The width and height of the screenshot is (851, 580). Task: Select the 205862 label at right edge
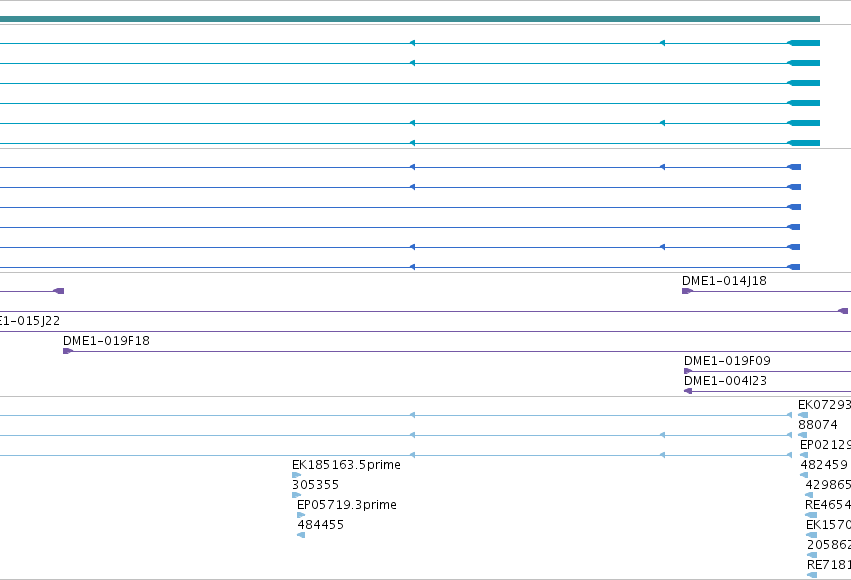coord(829,545)
